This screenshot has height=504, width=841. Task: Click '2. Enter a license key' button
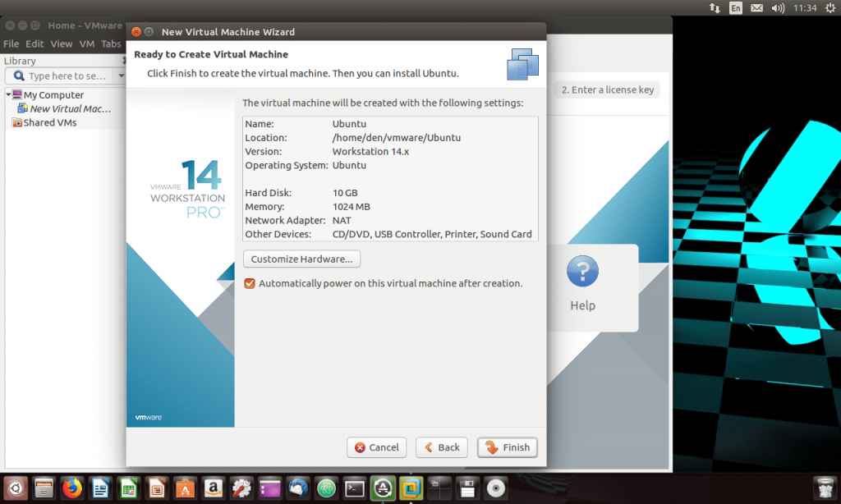click(607, 89)
